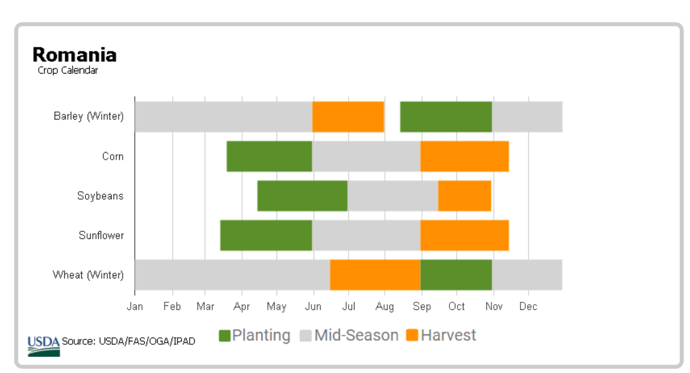Select the Soybeans orange harvest bar
The width and height of the screenshot is (690, 373).
465,196
